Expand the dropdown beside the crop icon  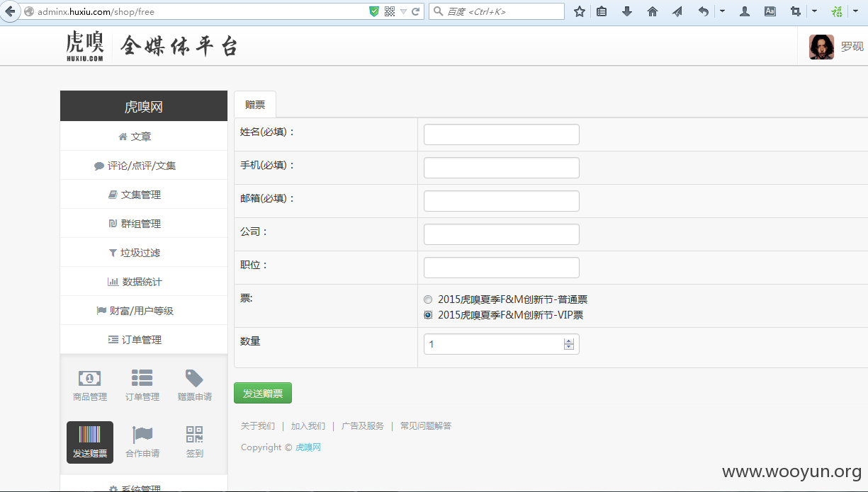point(814,11)
